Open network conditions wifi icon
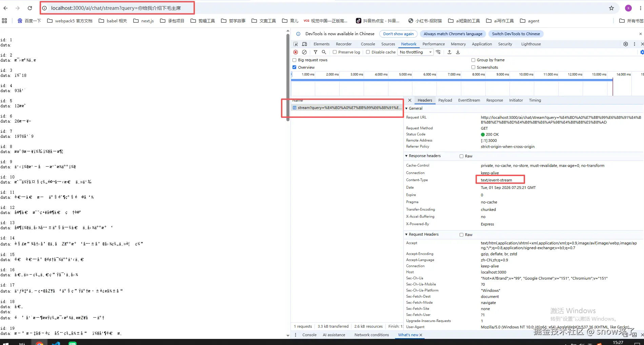This screenshot has height=345, width=644. (438, 52)
